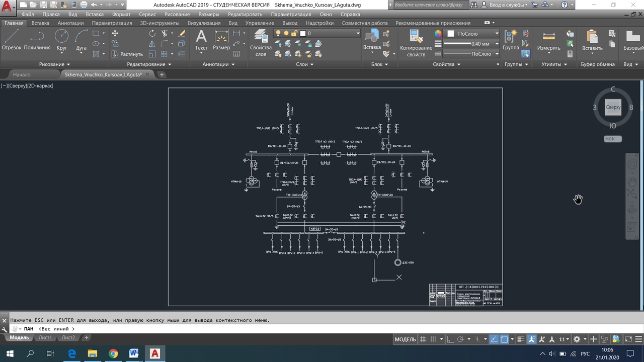Switch to the Лист1 layout tab
644x362 pixels.
[x=45, y=338]
